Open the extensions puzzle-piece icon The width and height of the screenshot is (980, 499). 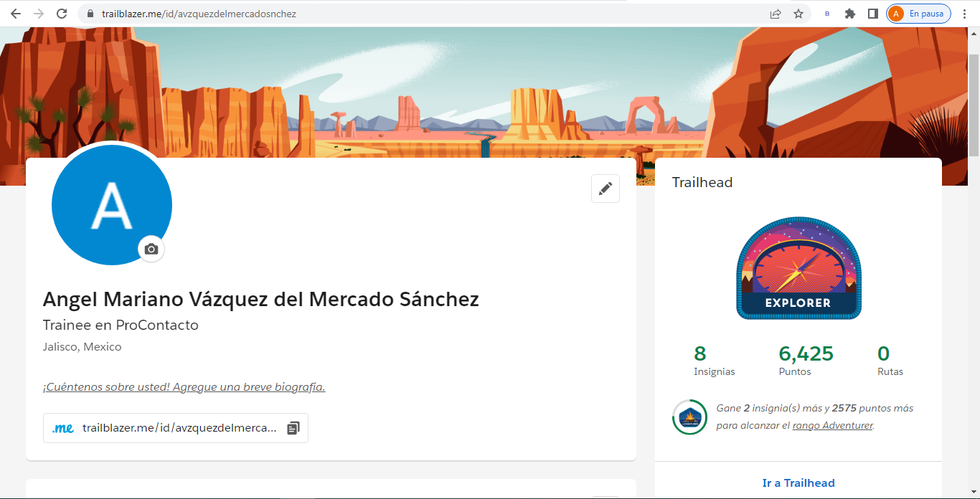click(849, 13)
